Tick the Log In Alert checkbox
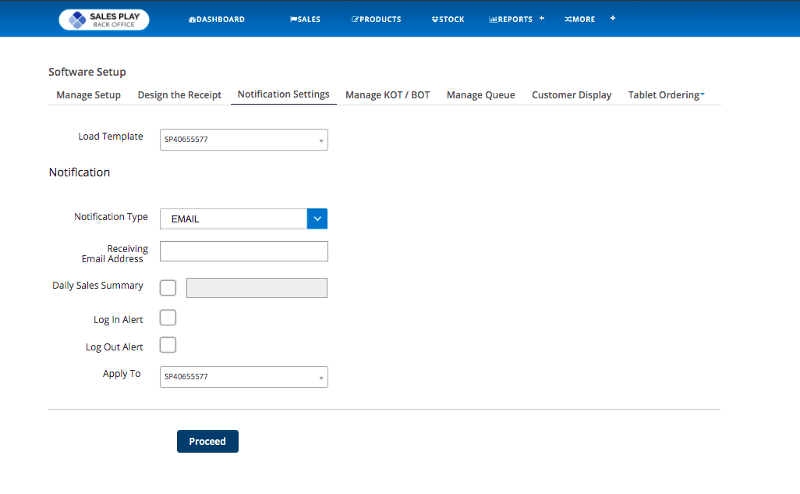Viewport: 800px width, 494px height. [x=168, y=318]
